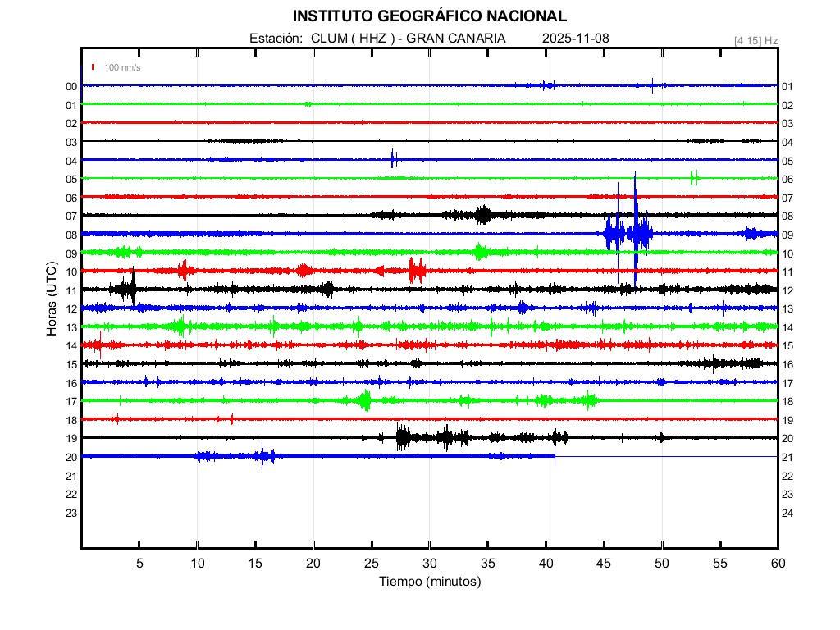840x630 pixels.
Task: Select hour label 00 on left axis
Action: point(71,87)
